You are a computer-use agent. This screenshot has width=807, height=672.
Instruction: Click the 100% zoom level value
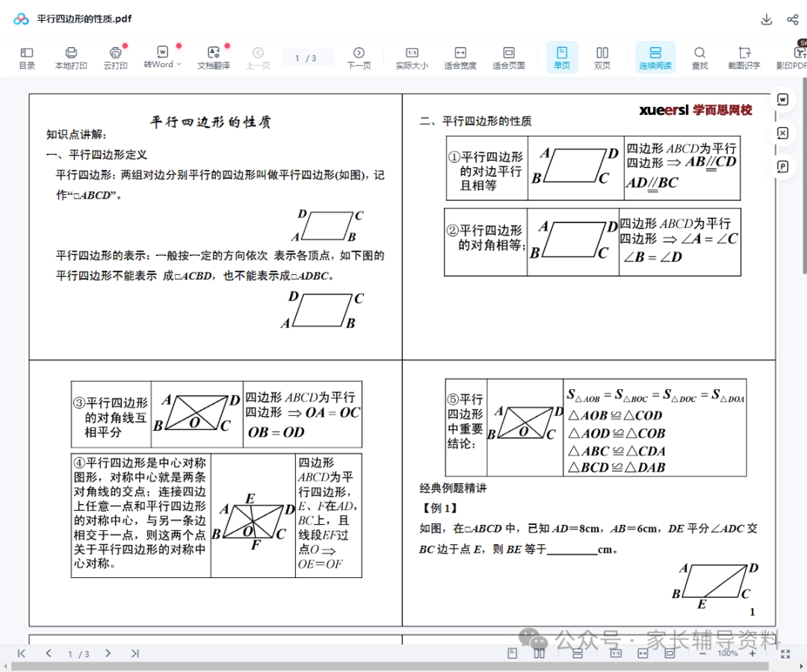(x=727, y=653)
